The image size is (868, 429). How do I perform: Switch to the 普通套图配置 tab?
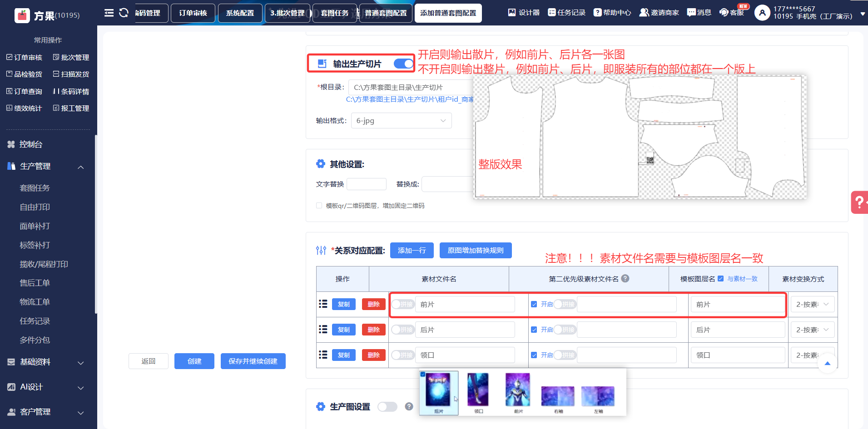(386, 13)
